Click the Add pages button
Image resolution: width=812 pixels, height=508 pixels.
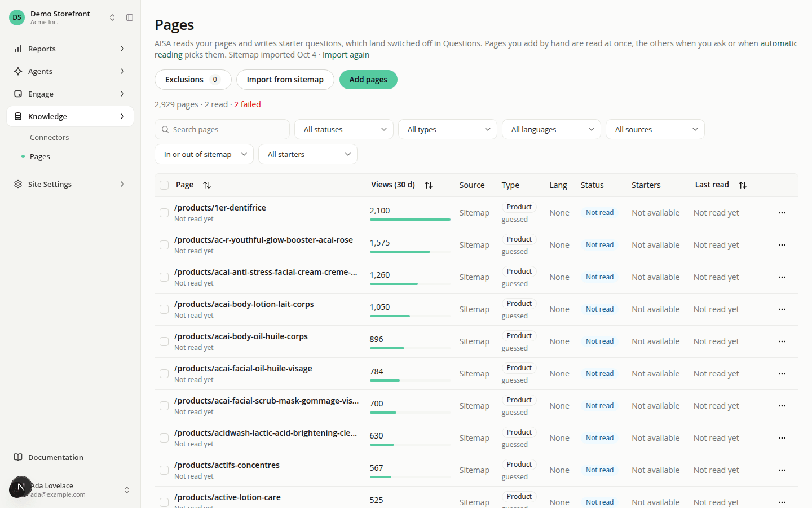[x=368, y=80]
